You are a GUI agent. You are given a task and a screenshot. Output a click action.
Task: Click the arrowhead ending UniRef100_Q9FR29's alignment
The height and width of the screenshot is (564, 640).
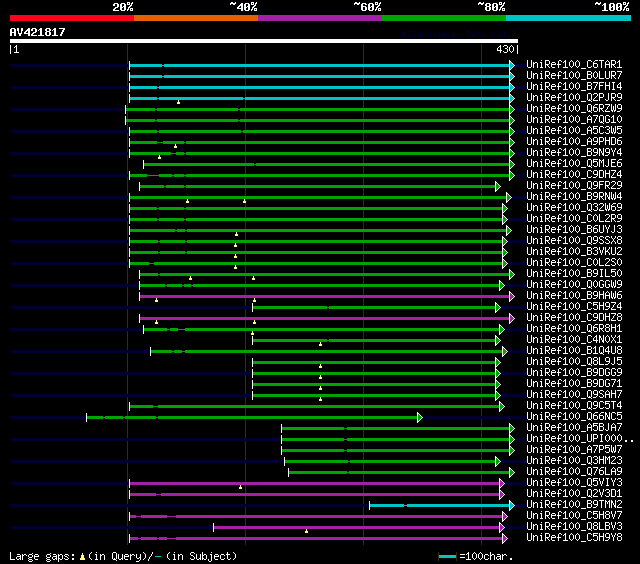tap(498, 187)
